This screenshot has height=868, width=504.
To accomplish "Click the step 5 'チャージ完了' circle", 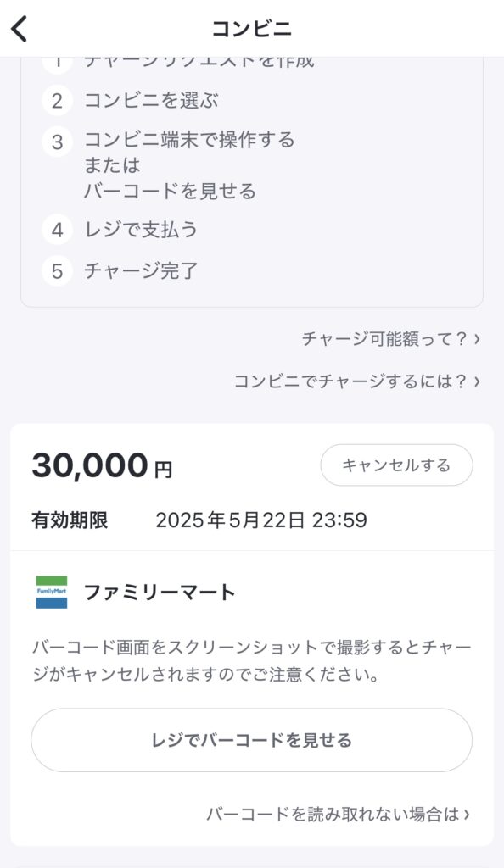I will 56,270.
